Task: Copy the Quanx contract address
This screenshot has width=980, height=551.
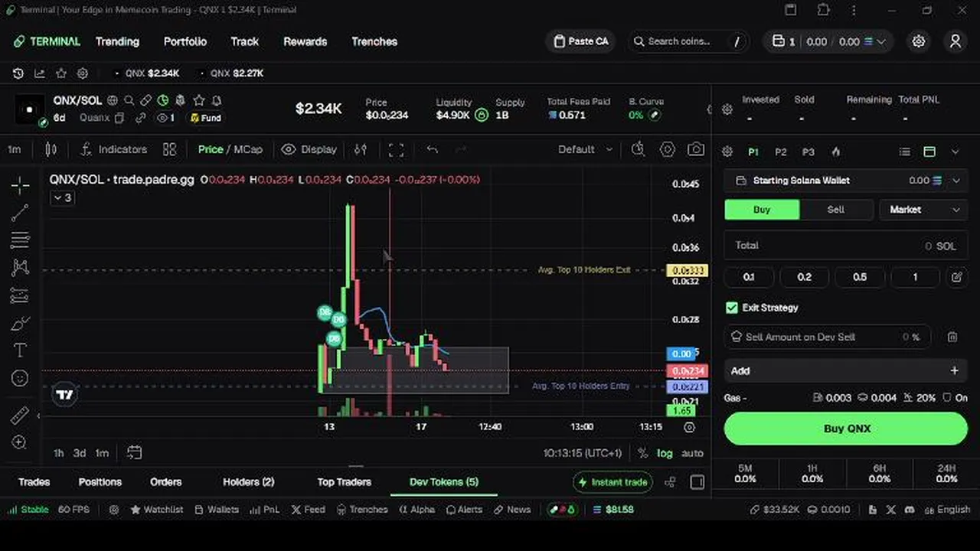Action: click(x=119, y=118)
